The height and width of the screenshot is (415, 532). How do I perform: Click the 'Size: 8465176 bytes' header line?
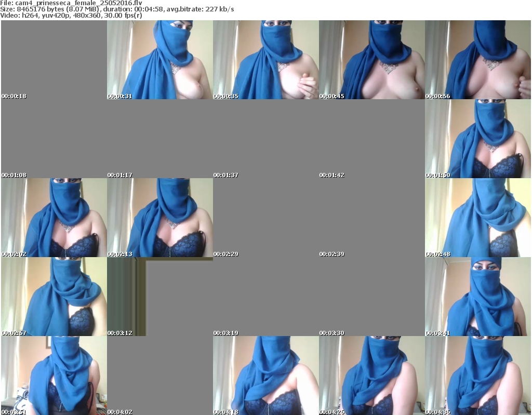[x=117, y=9]
